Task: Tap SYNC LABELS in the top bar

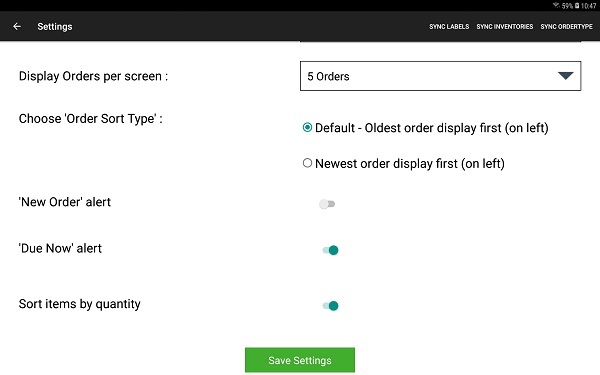Action: point(449,26)
